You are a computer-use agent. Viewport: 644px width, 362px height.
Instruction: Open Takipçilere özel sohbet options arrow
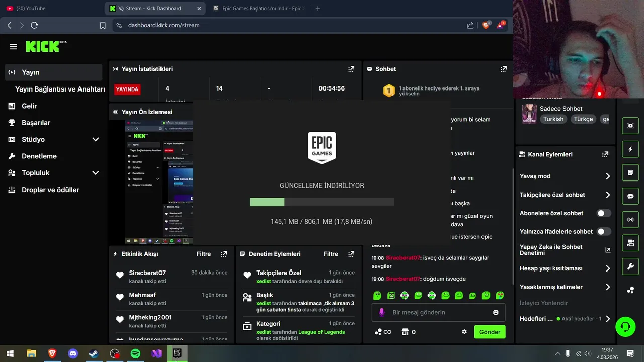coord(608,195)
